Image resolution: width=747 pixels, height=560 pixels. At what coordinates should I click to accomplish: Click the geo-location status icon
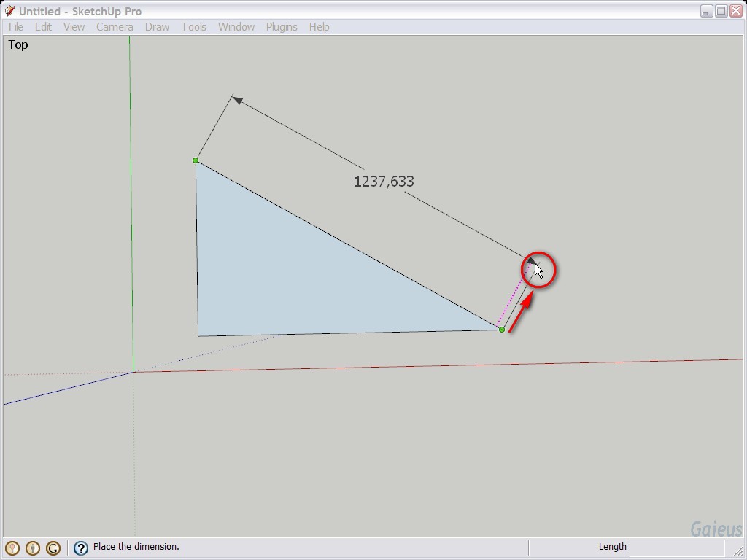(x=12, y=548)
